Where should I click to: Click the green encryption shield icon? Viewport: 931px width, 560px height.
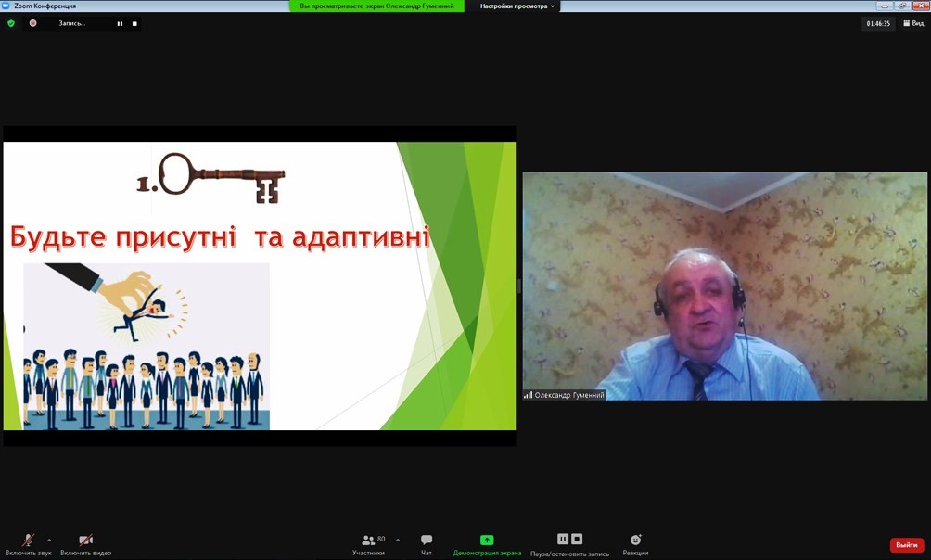click(11, 23)
